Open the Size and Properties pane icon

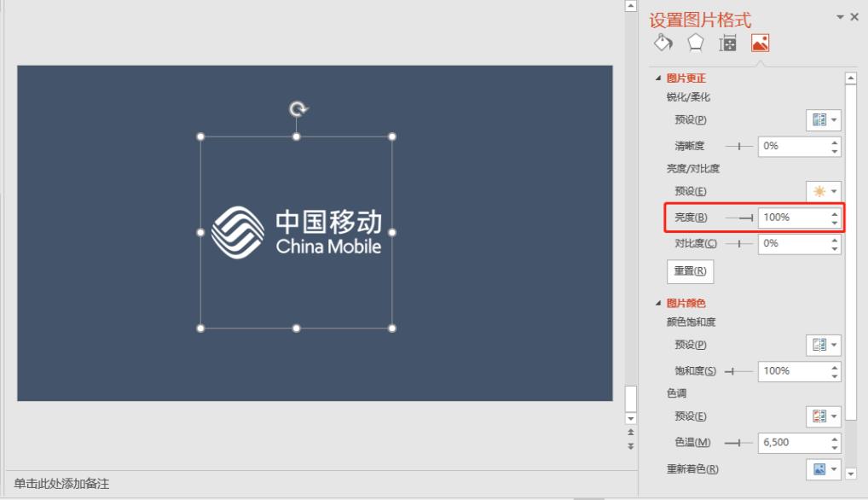[728, 43]
